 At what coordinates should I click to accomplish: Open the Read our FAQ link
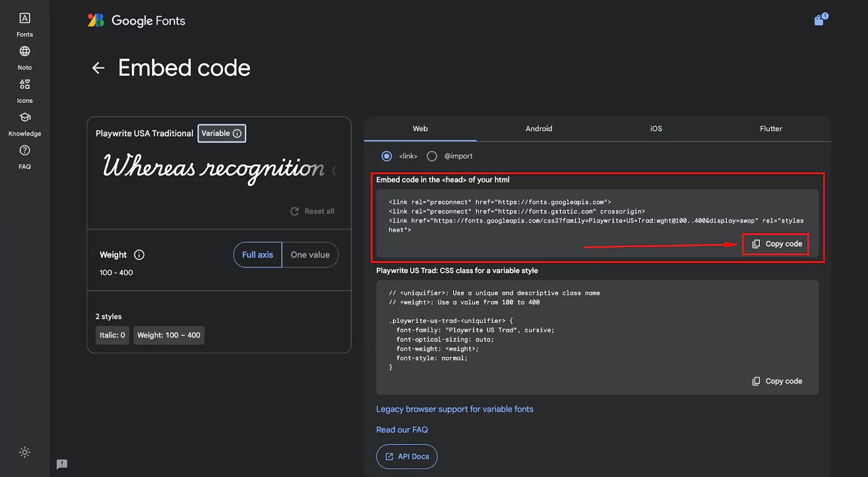(402, 430)
